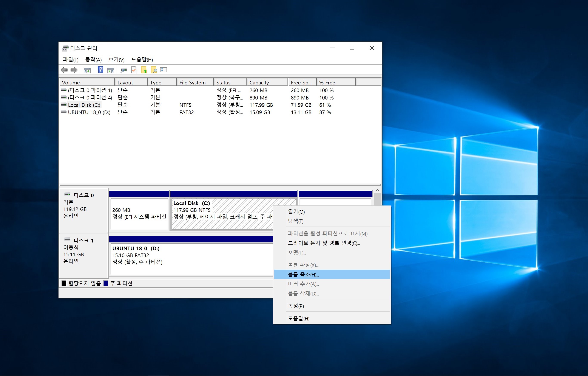
Task: Sort by the Status column header
Action: pos(230,82)
